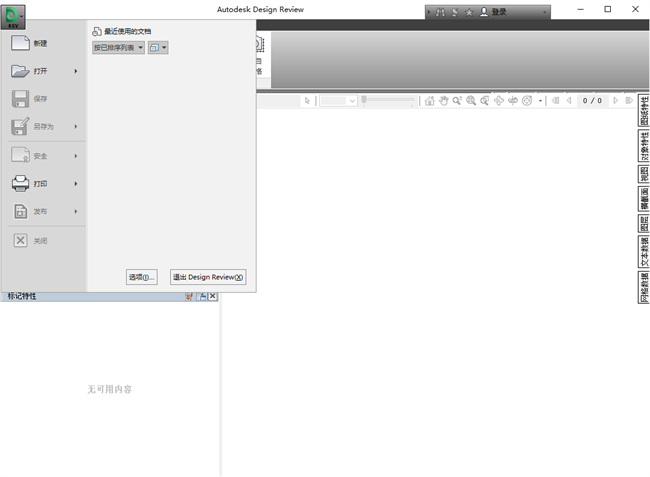Click the 最近使用的文档 recent documents icon
650x477 pixels.
tap(97, 31)
